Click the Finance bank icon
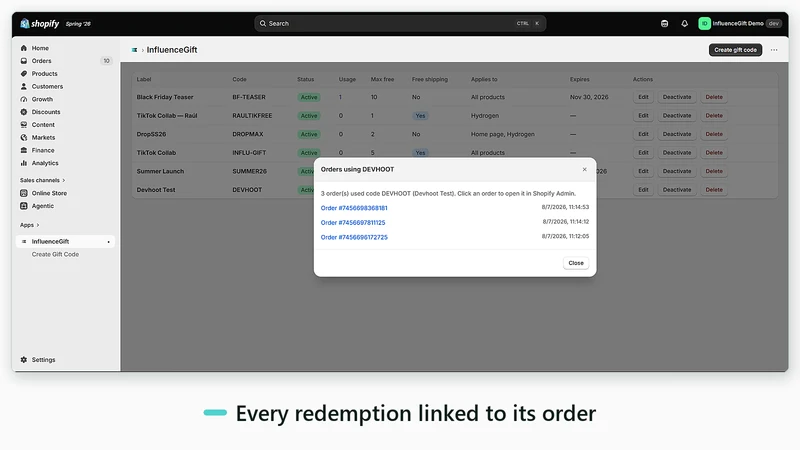 pyautogui.click(x=23, y=150)
